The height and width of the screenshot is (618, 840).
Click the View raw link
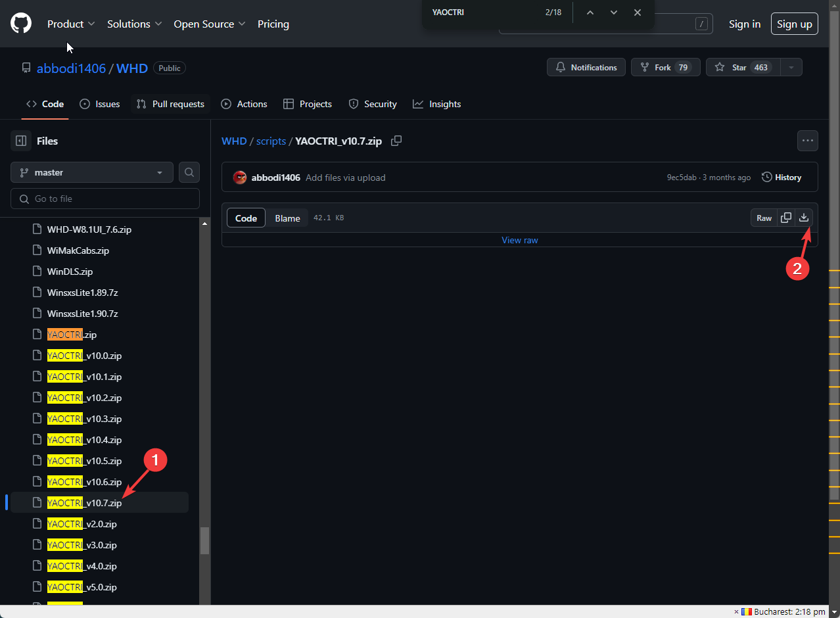pyautogui.click(x=520, y=240)
